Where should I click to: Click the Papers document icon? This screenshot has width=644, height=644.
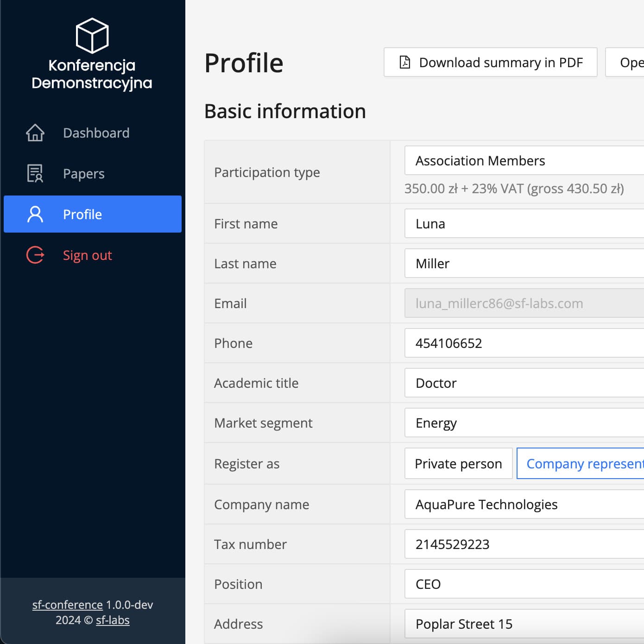coord(35,174)
